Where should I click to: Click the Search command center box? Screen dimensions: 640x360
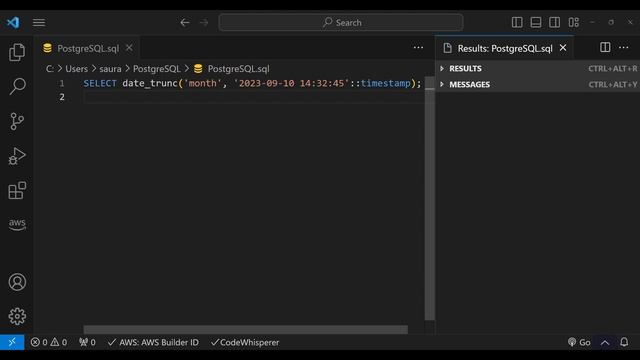[x=341, y=22]
